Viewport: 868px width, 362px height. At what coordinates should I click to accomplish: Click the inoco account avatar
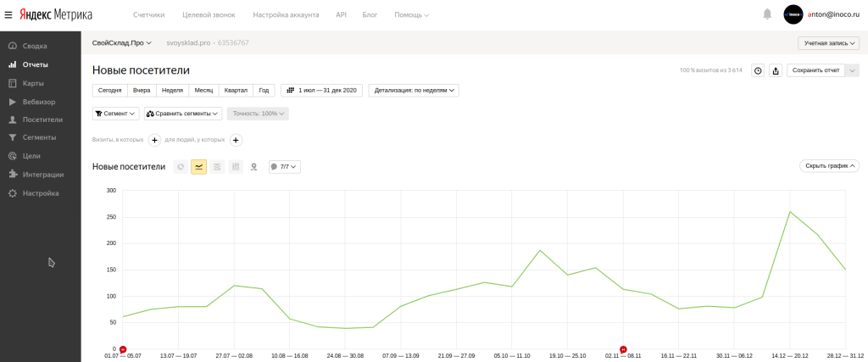(793, 14)
